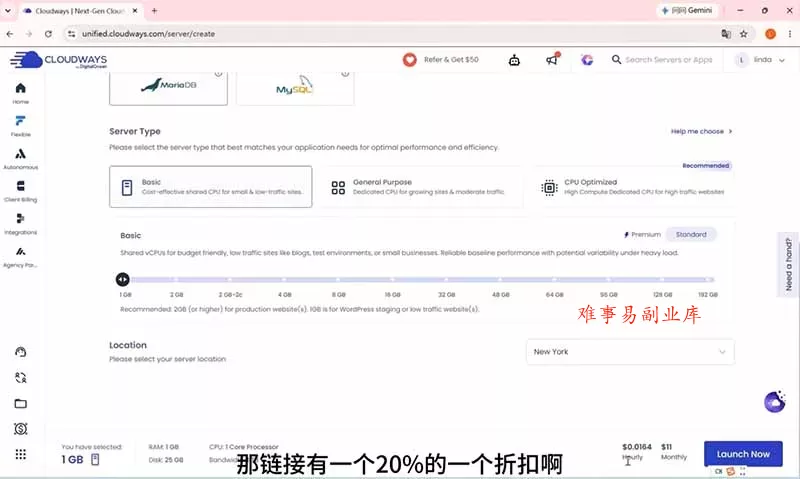
Task: Open the New York location dropdown
Action: click(x=630, y=352)
